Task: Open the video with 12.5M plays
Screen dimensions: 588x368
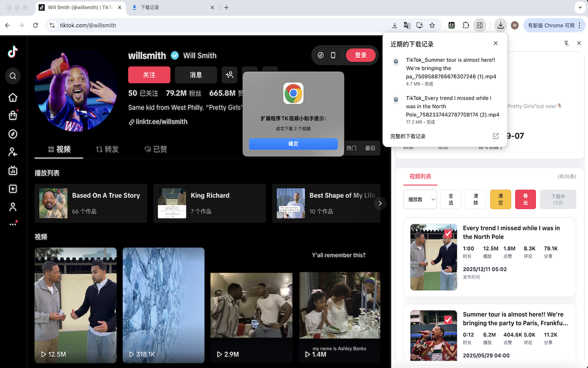Action: pos(76,305)
